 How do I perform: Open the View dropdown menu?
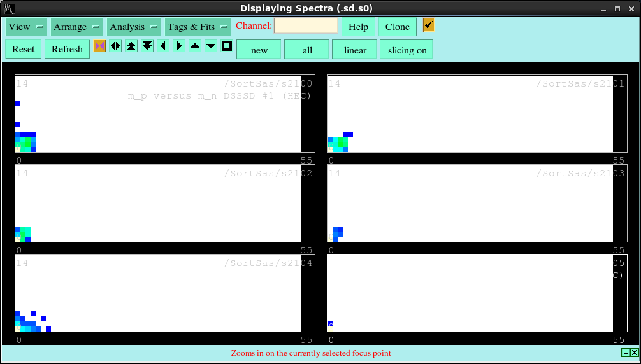coord(26,27)
